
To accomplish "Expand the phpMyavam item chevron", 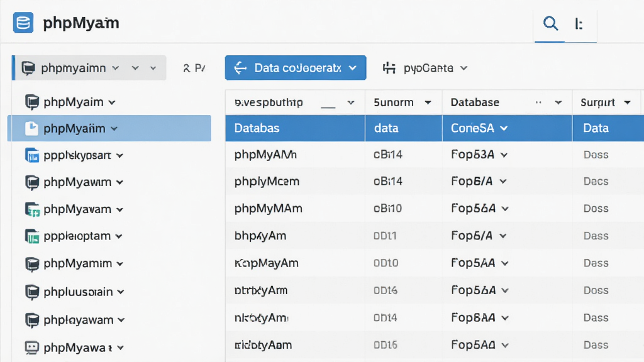I will point(119,210).
